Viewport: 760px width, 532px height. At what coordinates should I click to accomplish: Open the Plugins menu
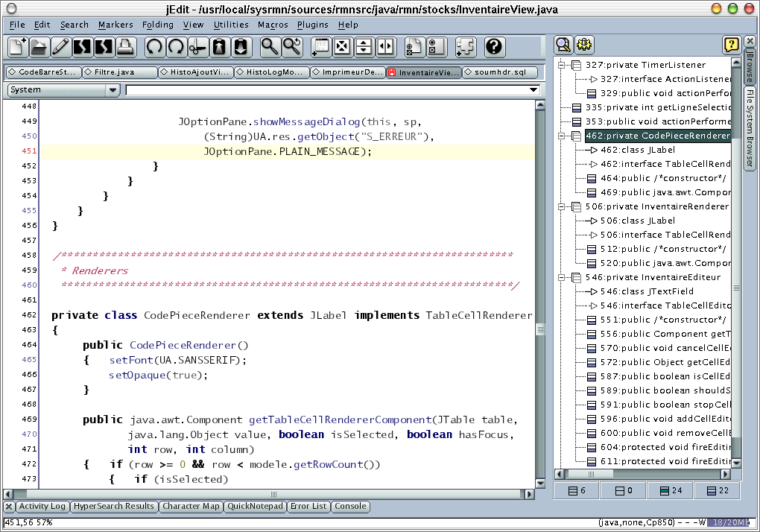click(x=312, y=25)
